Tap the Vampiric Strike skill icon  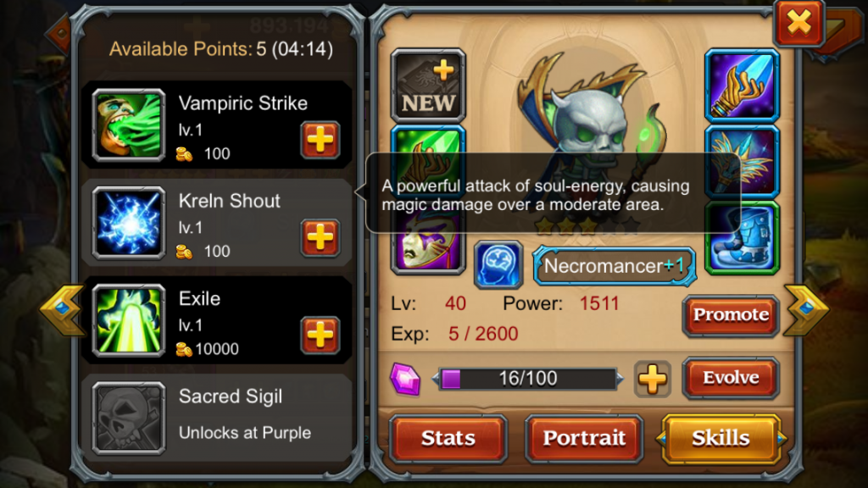pos(129,125)
